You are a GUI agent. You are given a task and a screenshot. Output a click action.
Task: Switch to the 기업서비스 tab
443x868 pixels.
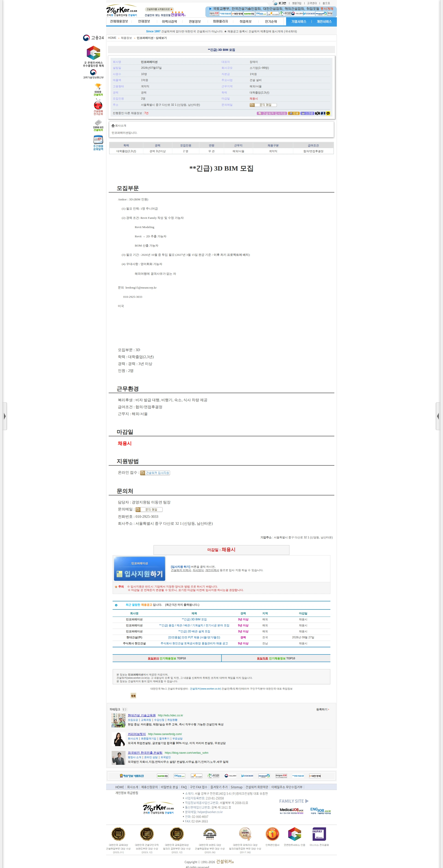299,21
